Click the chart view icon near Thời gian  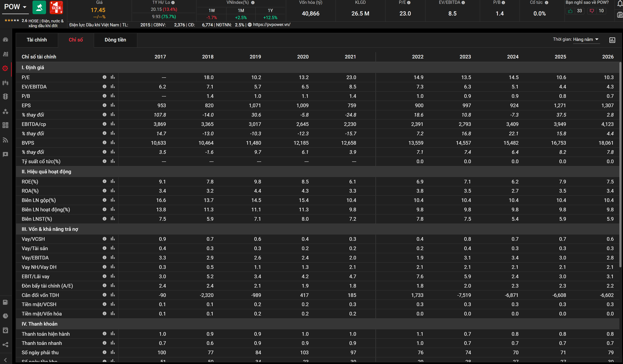pos(612,40)
